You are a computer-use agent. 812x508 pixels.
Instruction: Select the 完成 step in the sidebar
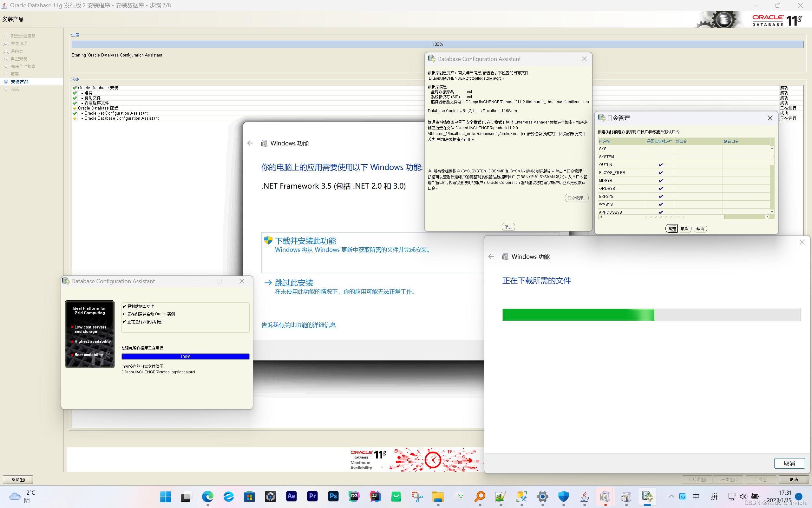(15, 89)
